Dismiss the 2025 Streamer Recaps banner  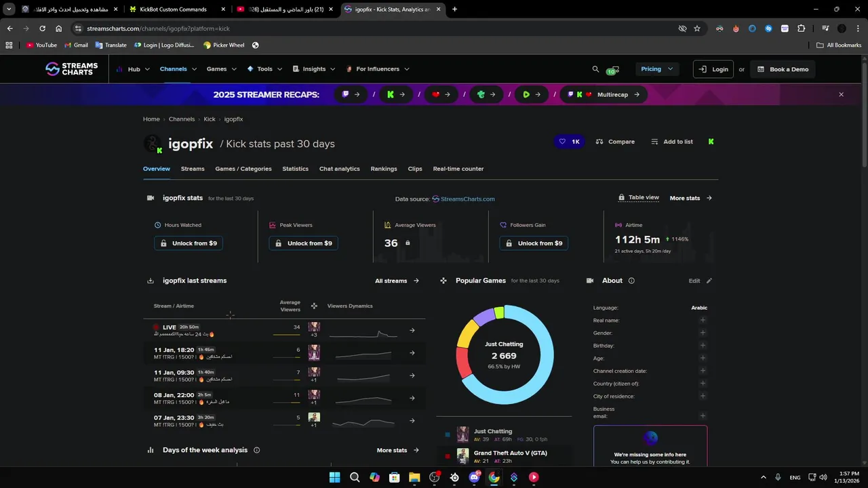pos(841,95)
